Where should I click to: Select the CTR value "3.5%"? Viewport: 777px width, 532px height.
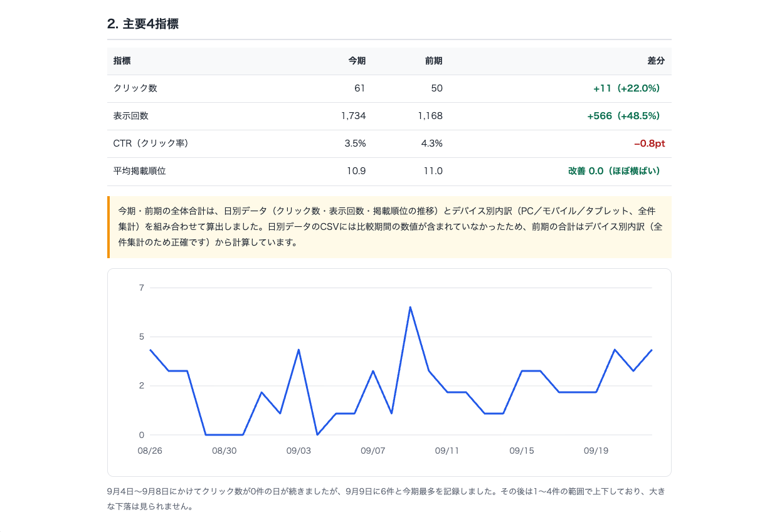[356, 143]
